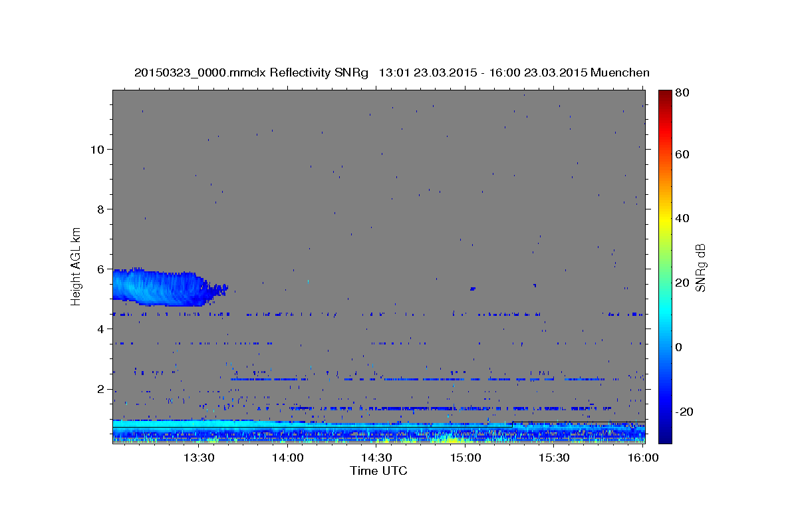Click the height tick label 4
The height and width of the screenshot is (532, 798).
pos(100,329)
